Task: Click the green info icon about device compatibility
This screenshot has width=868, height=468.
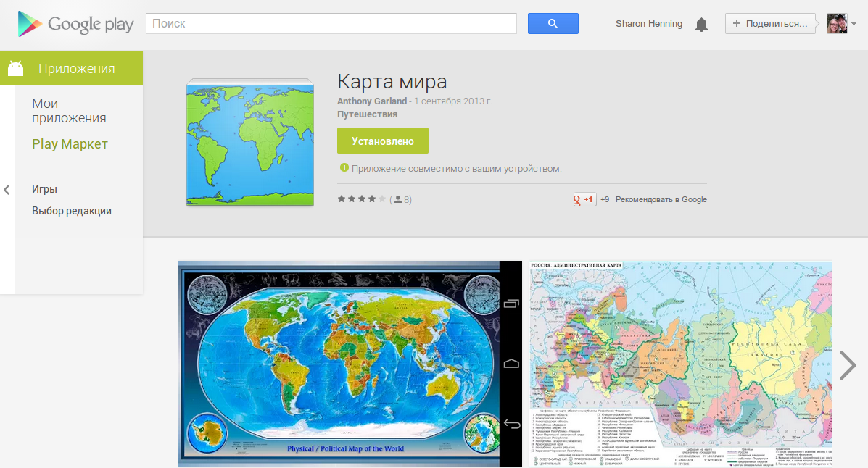Action: coord(344,168)
